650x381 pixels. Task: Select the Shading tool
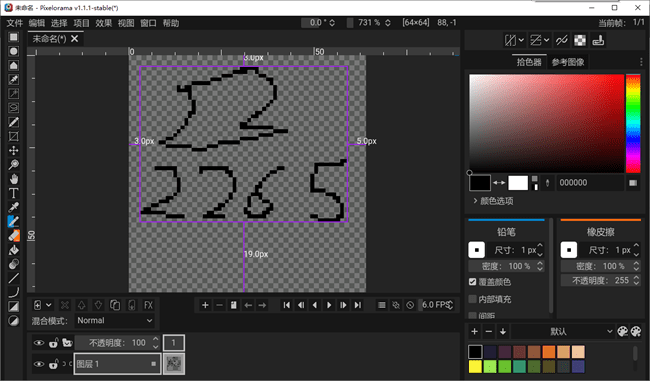[13, 264]
